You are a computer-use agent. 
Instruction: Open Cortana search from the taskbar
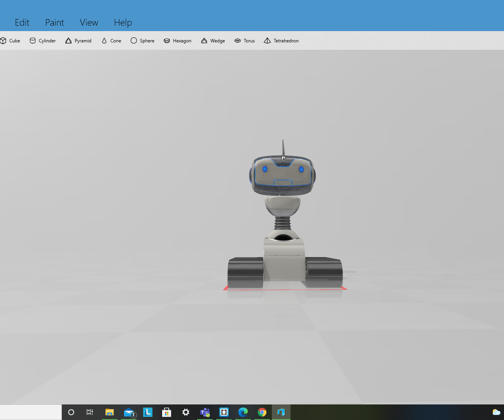[x=71, y=412]
